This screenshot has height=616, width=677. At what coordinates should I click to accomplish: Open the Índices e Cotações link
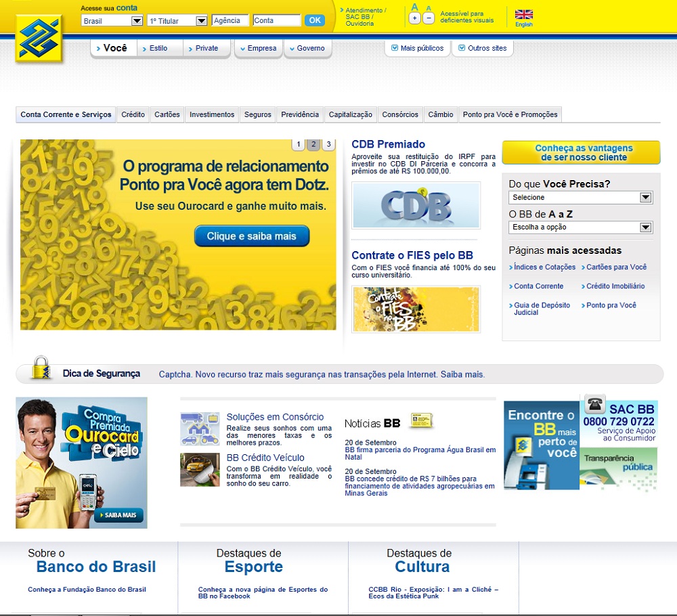tap(544, 267)
